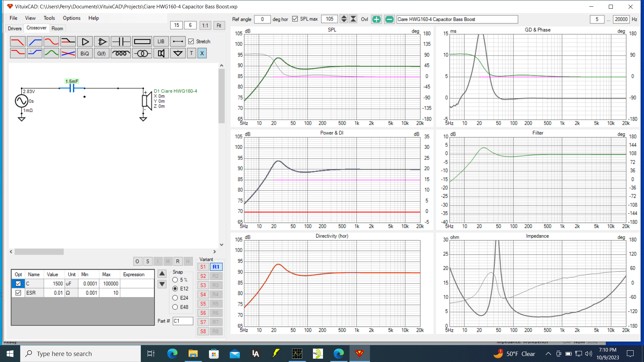
Task: Click the schematic scroll-down arrow
Action: [x=221, y=245]
